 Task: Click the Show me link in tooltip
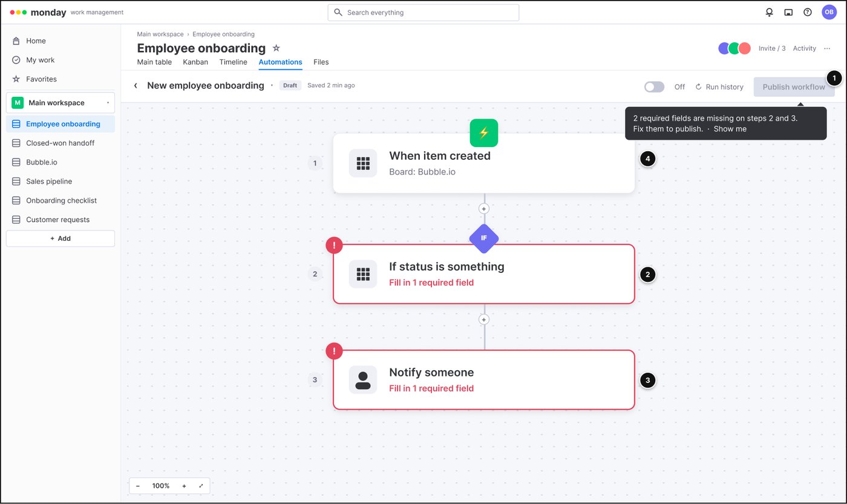(x=730, y=129)
